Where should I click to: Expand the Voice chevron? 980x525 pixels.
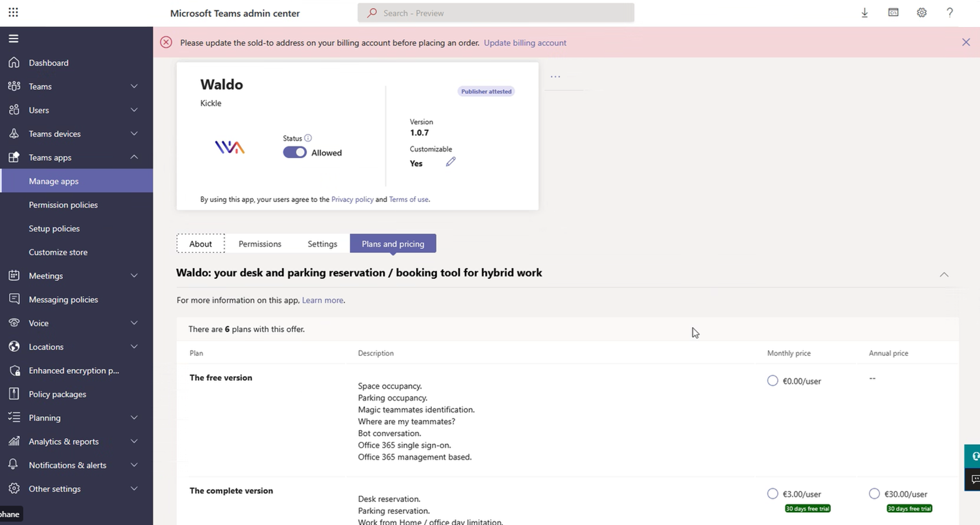134,323
